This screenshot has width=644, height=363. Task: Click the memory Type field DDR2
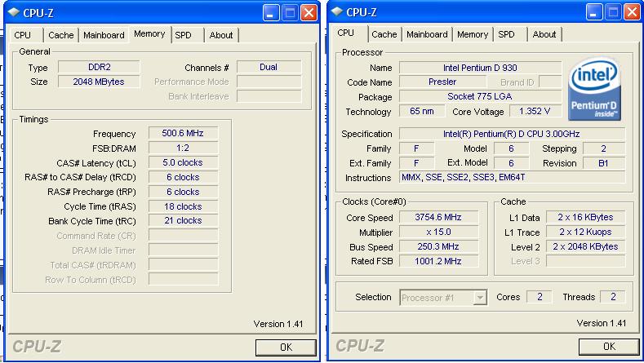(99, 67)
